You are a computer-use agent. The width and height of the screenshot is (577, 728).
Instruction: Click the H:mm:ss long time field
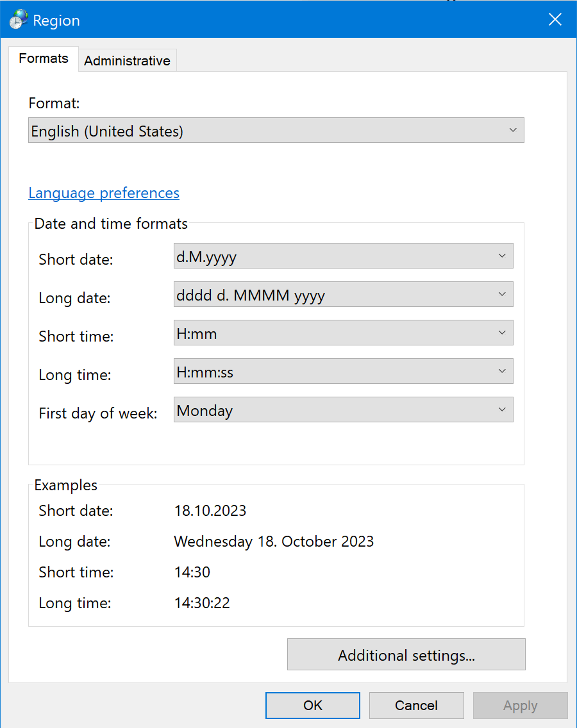coord(344,372)
